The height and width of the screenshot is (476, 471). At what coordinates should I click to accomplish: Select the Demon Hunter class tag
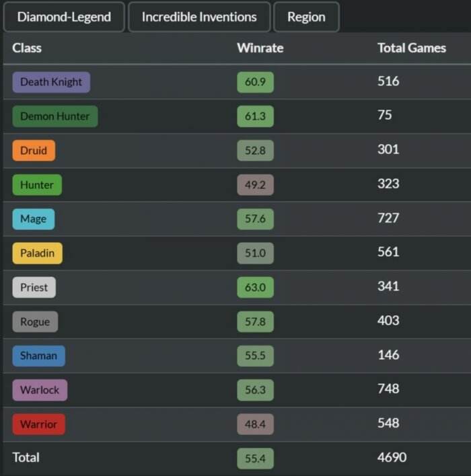(55, 116)
